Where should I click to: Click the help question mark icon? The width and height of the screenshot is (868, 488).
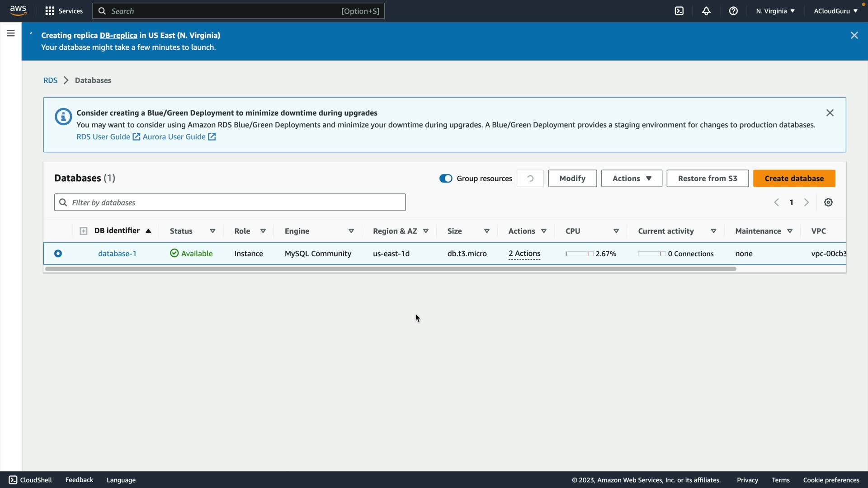click(x=733, y=11)
